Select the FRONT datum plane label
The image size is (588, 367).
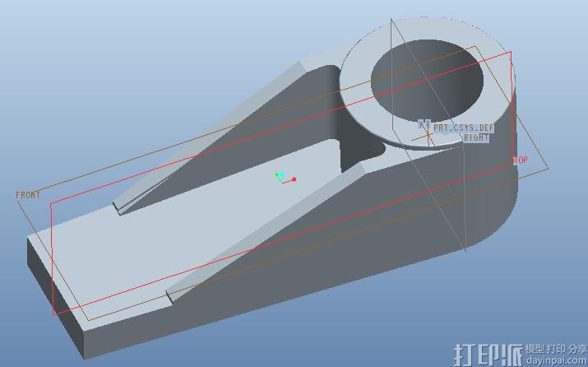[27, 195]
